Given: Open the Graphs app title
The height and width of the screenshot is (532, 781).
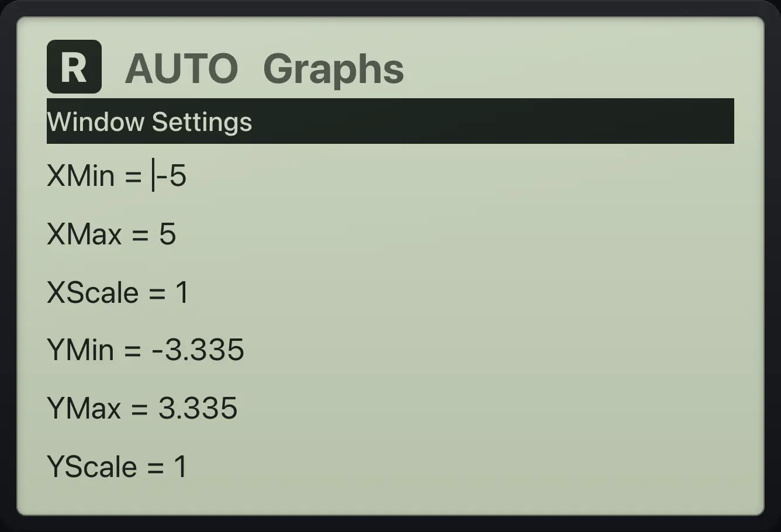Looking at the screenshot, I should click(334, 70).
